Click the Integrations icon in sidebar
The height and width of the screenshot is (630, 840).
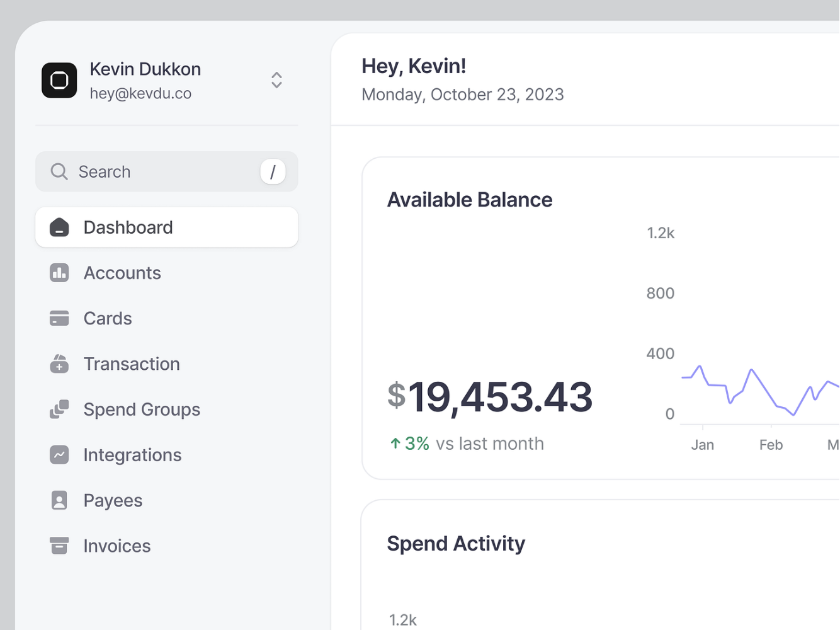pos(59,455)
